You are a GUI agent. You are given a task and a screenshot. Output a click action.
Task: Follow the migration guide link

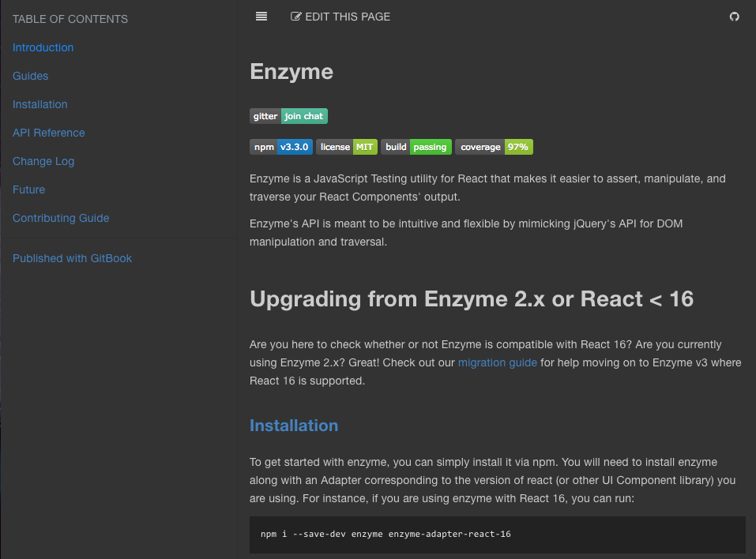pos(498,363)
